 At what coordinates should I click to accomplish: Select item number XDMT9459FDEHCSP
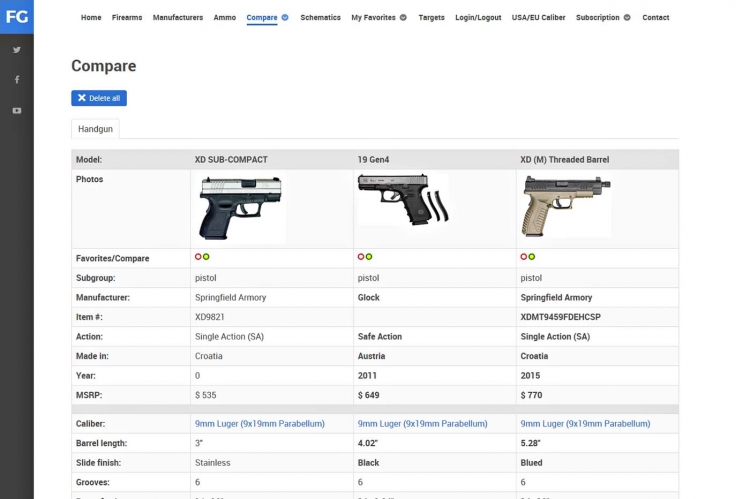561,317
